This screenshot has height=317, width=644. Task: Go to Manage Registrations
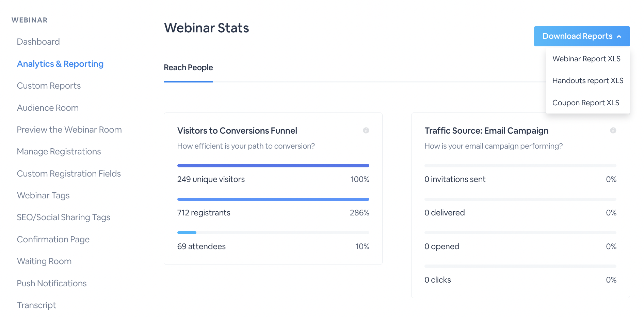coord(59,151)
